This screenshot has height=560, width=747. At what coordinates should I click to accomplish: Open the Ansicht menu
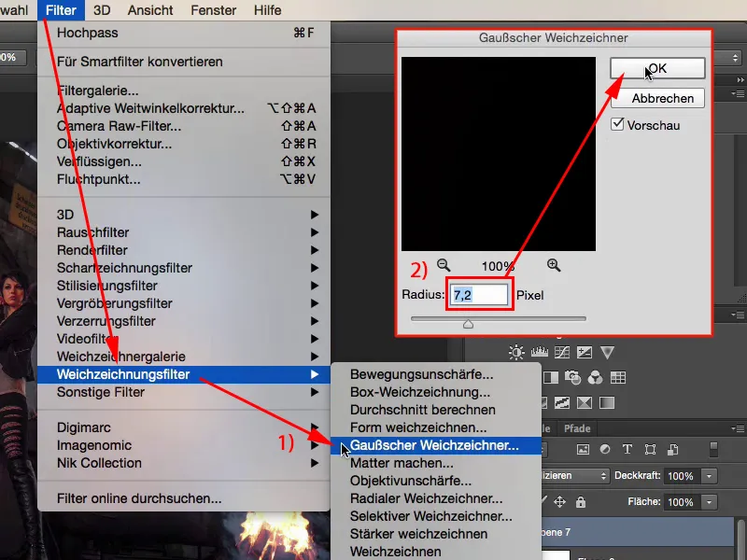150,10
